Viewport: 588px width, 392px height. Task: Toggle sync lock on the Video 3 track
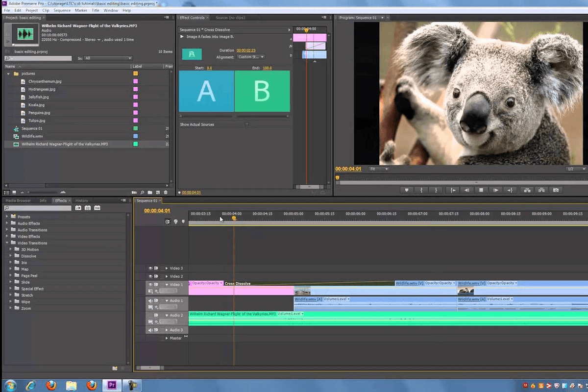click(156, 268)
